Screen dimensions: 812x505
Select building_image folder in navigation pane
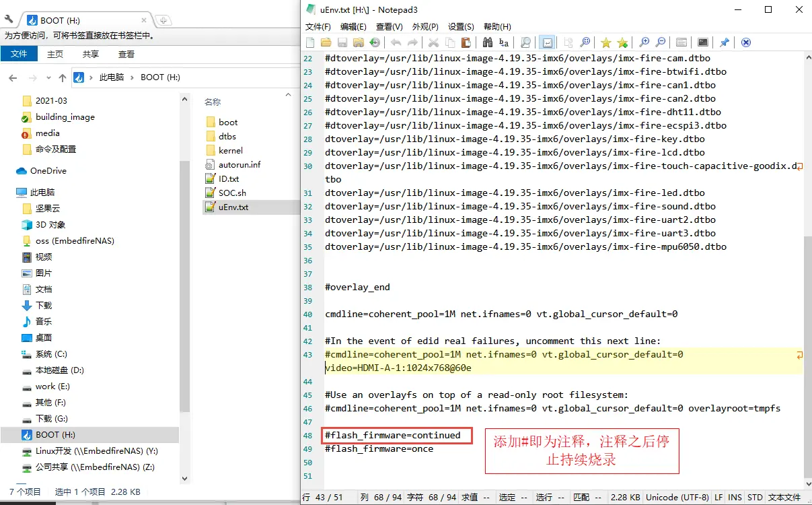coord(65,117)
